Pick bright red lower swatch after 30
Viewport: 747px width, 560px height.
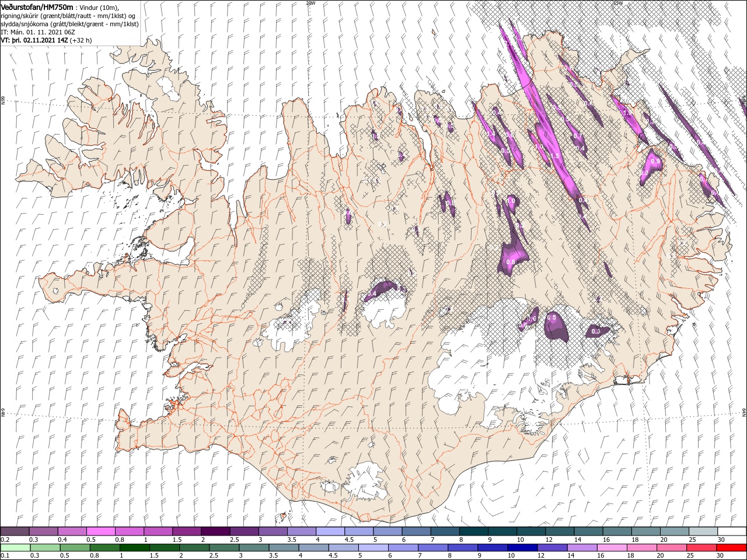pos(731,548)
